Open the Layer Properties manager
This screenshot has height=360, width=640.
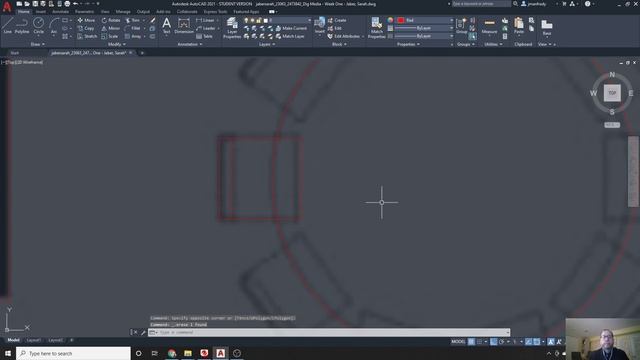[232, 28]
